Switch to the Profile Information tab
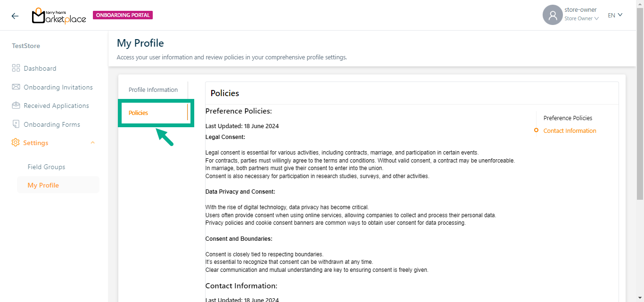The image size is (644, 302). pyautogui.click(x=153, y=90)
